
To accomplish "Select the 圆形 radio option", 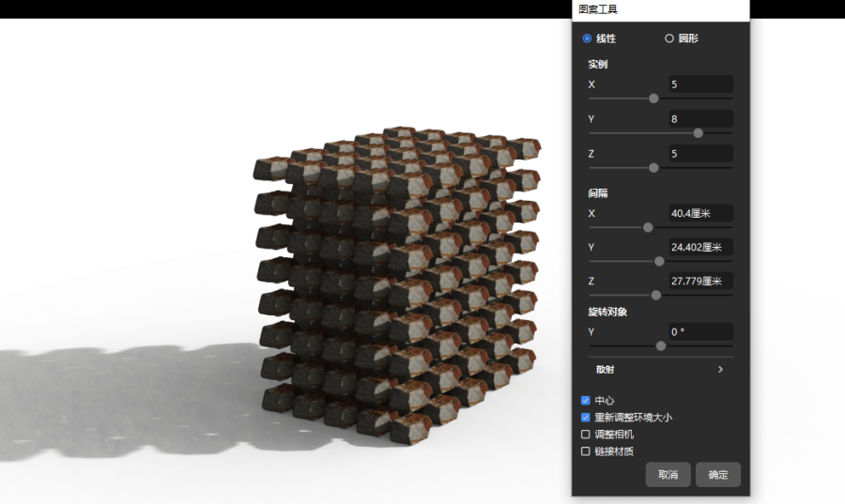I will 669,38.
